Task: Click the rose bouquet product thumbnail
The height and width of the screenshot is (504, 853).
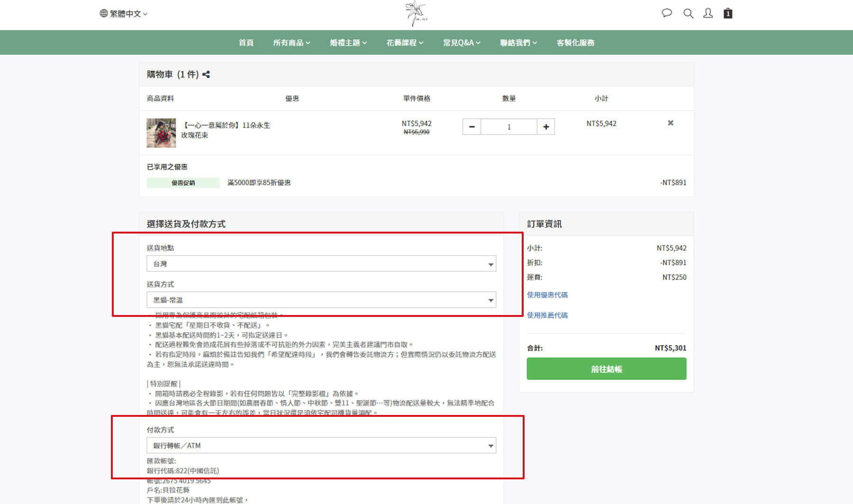Action: 161,133
